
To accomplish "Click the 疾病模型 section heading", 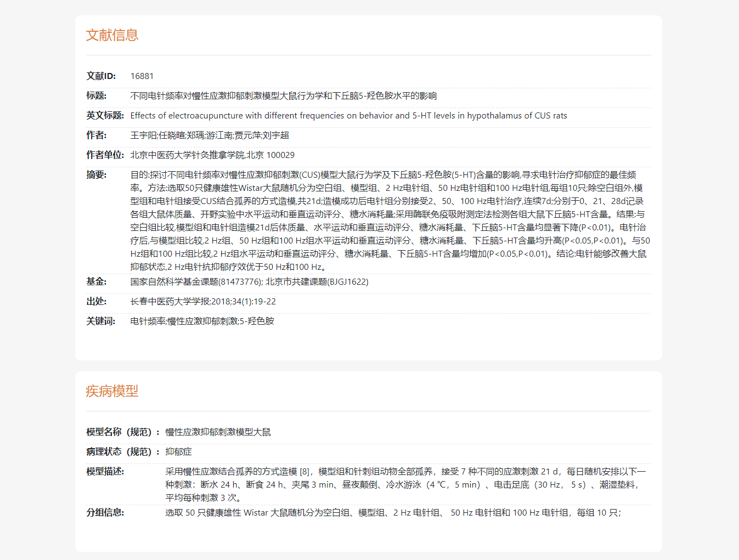I will 112,391.
